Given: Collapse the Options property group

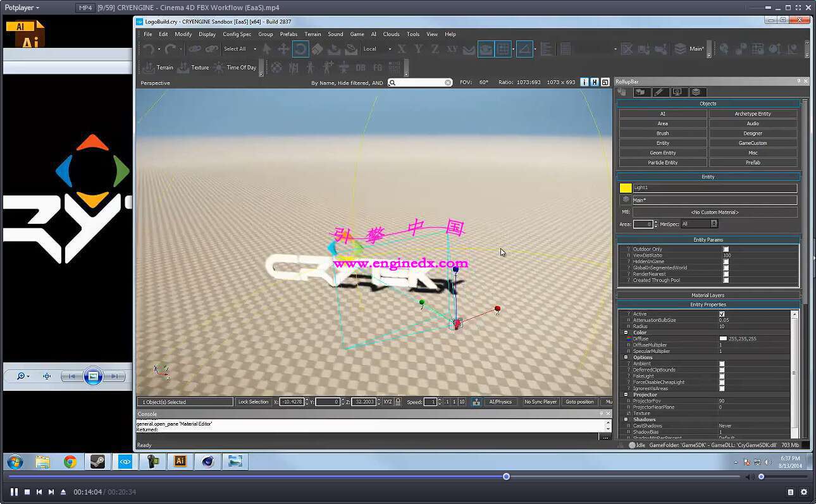Looking at the screenshot, I should tap(626, 357).
